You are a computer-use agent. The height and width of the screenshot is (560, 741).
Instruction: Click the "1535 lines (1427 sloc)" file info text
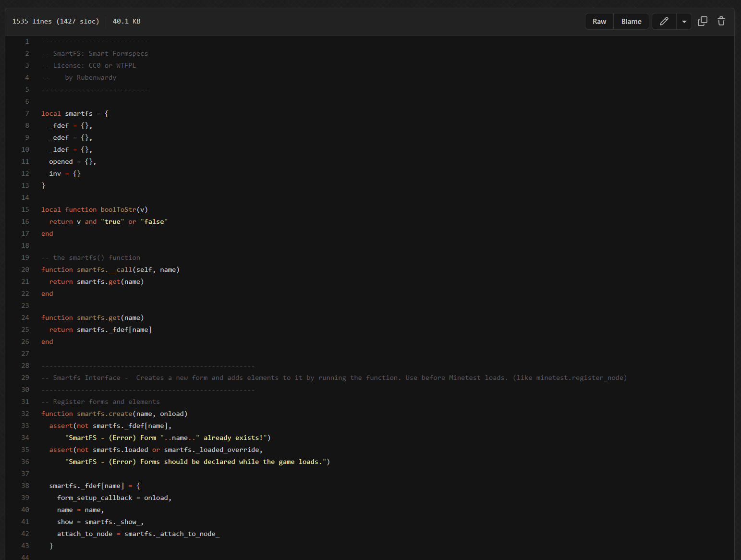[x=56, y=22]
